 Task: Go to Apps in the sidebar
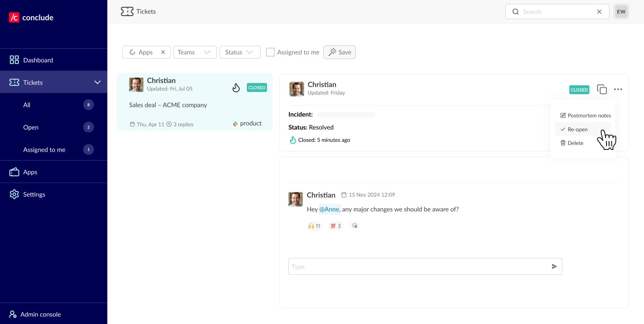[30, 172]
